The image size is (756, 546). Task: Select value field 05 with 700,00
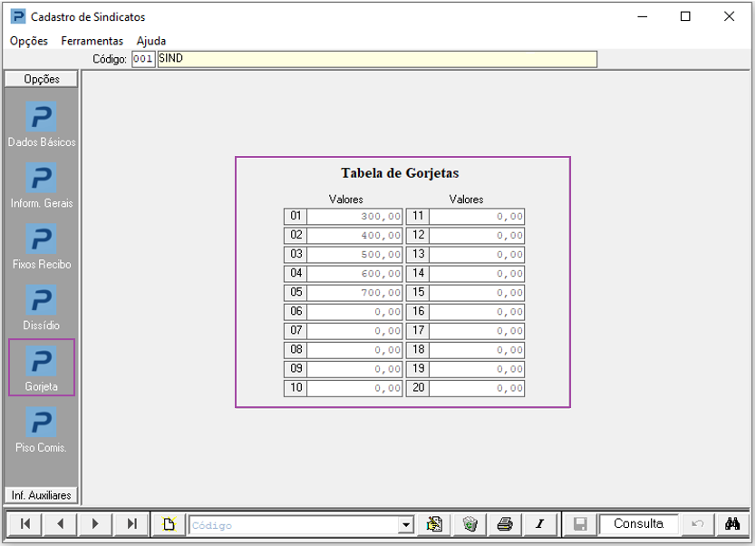tap(354, 293)
